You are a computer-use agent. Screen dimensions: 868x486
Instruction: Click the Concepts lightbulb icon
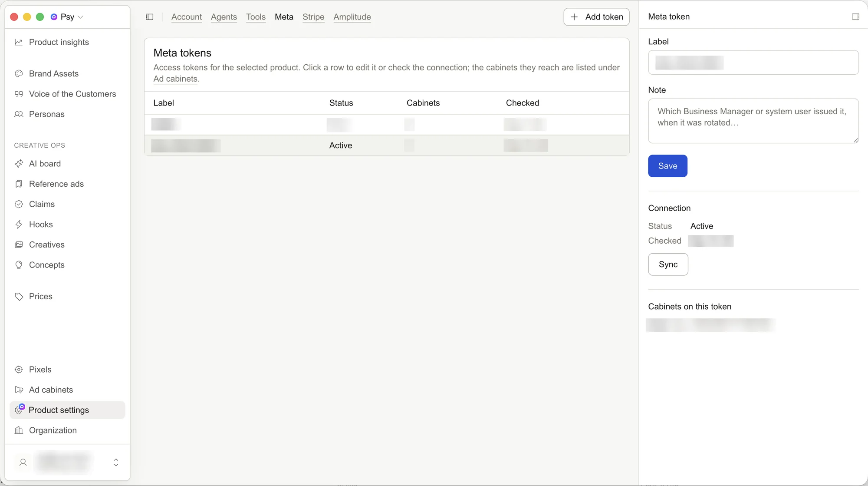click(x=19, y=265)
